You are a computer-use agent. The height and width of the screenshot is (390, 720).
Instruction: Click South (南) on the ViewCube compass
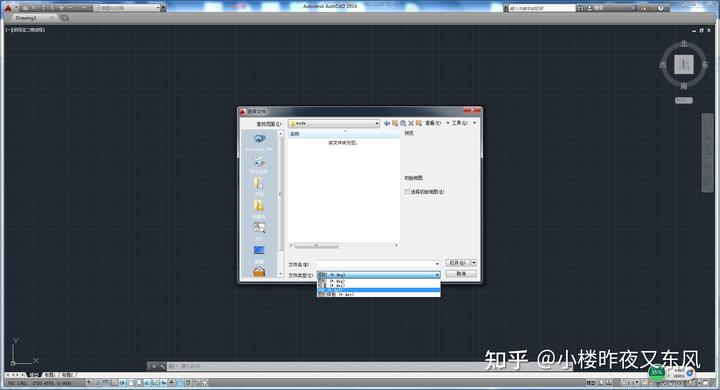point(684,86)
